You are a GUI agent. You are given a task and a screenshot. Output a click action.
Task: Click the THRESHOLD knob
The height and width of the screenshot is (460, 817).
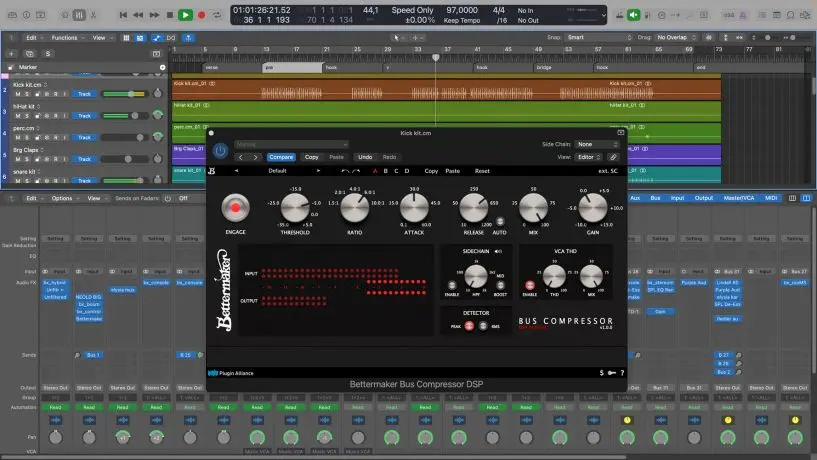pos(295,207)
